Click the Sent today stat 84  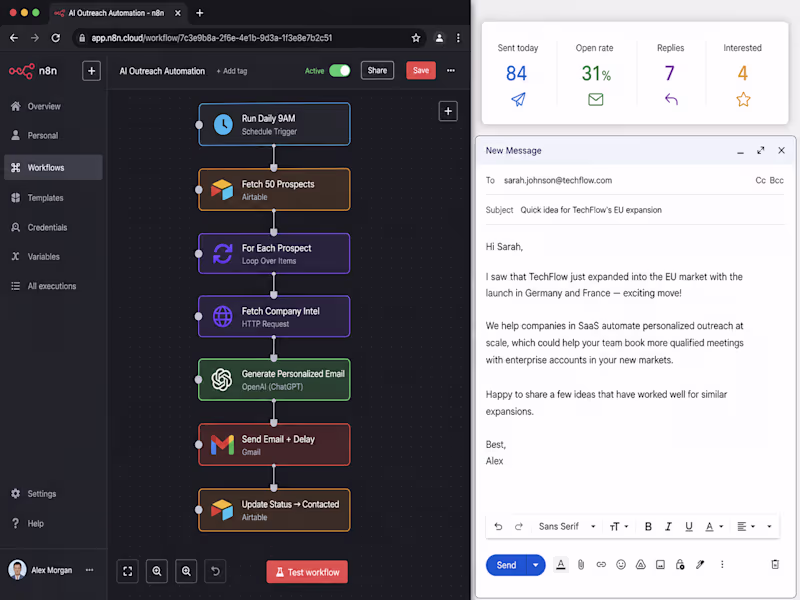516,73
